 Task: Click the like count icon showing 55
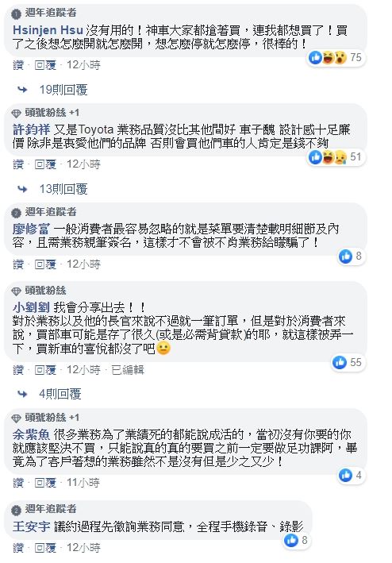coord(340,362)
